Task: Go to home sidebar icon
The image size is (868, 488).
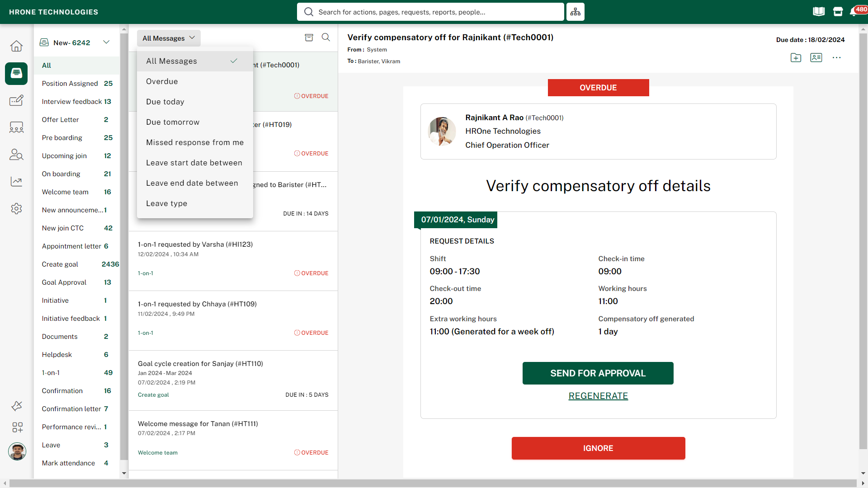Action: point(16,46)
